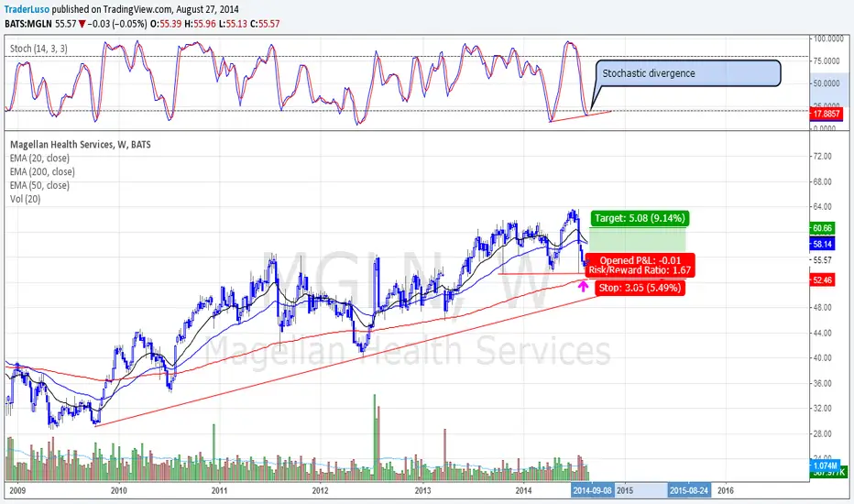Screen dimensions: 854x504
Task: Click the 1.074M volume tag
Action: pos(825,466)
